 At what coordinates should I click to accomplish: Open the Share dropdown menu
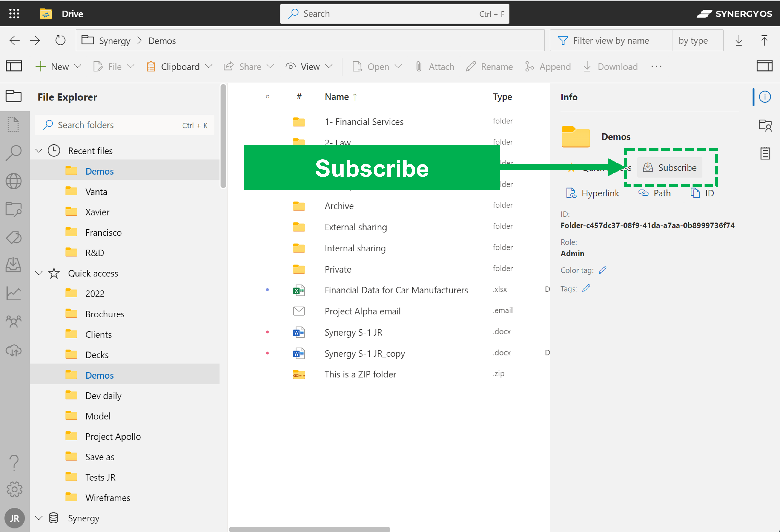click(249, 66)
